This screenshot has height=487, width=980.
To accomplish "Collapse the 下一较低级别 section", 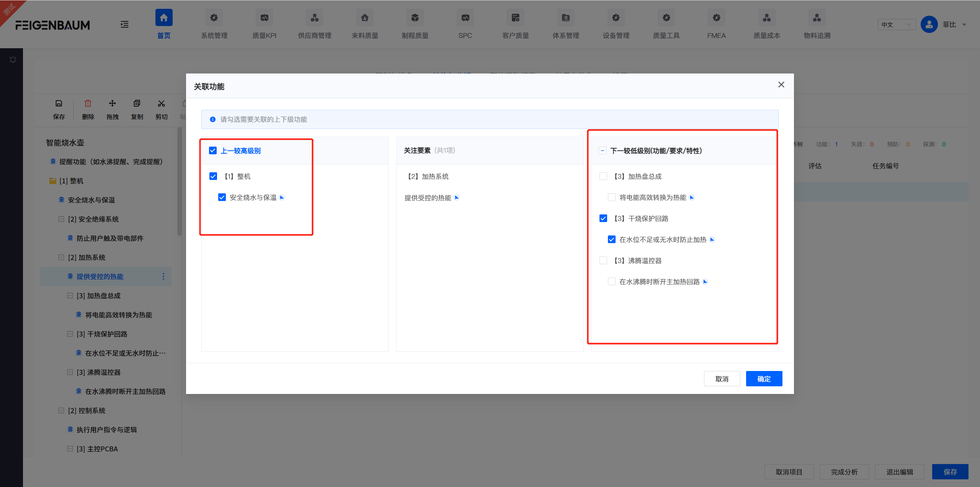I will (602, 150).
